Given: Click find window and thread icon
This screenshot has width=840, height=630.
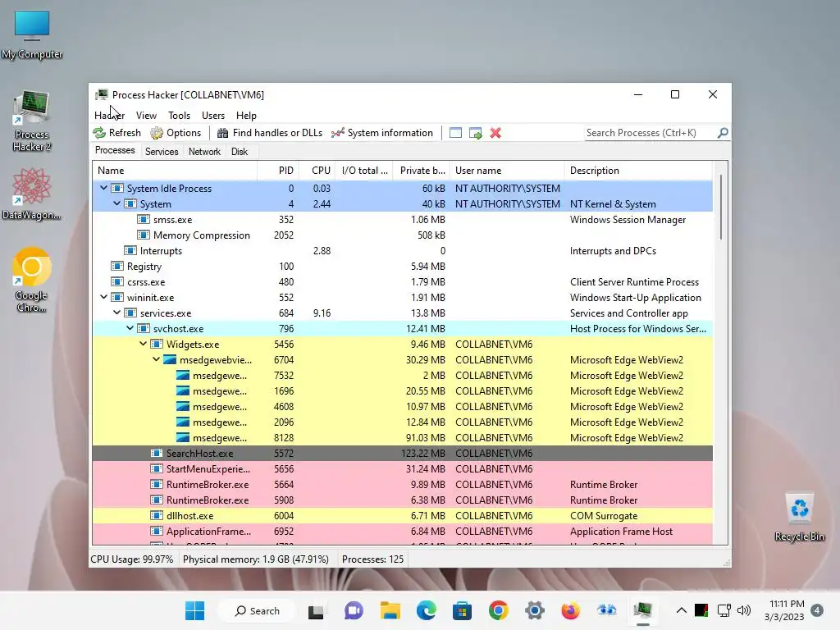Looking at the screenshot, I should (475, 133).
